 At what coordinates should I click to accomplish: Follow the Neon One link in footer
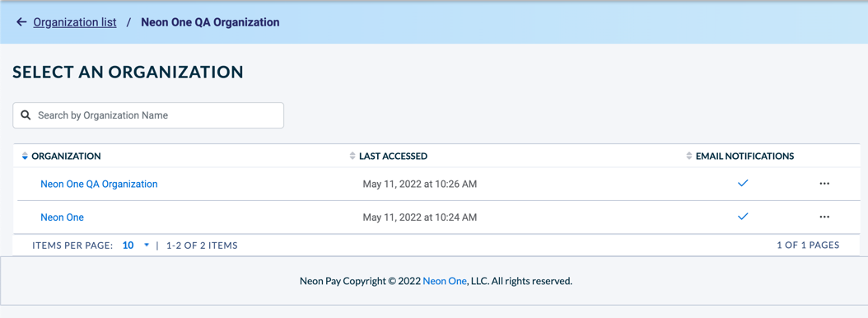(445, 281)
